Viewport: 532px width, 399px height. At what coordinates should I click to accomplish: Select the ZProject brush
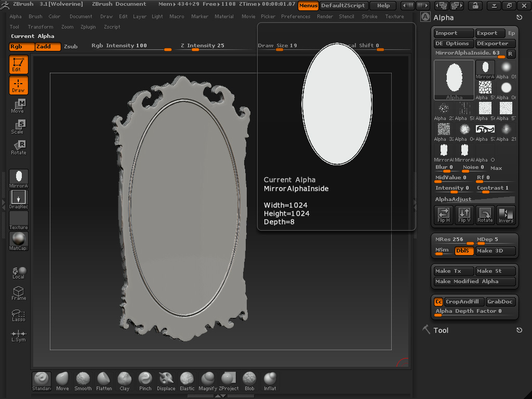coord(229,381)
